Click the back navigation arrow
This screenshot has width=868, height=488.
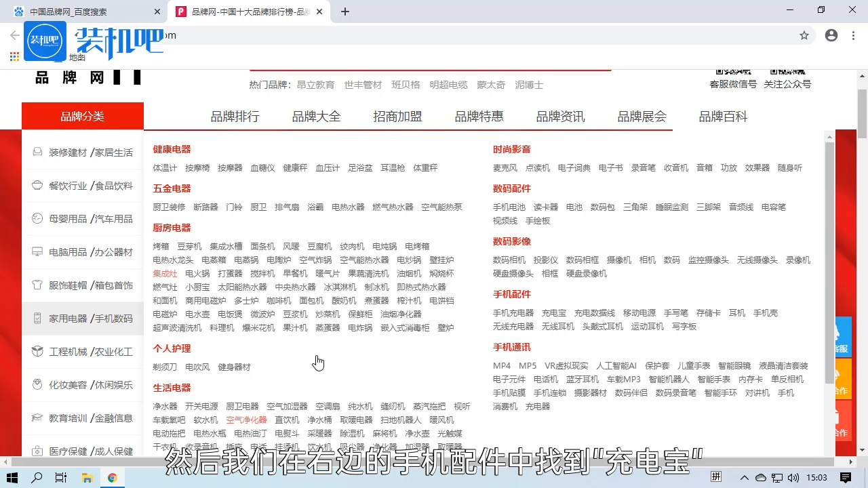[x=14, y=35]
